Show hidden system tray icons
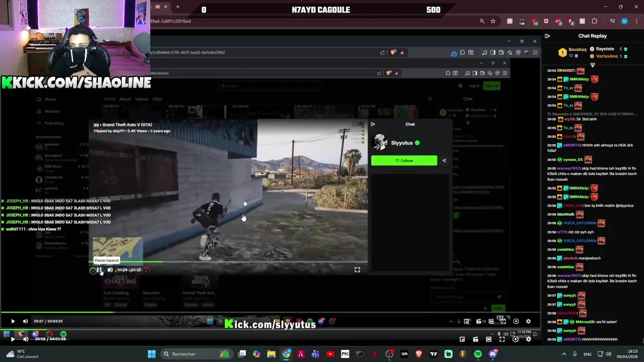 (x=564, y=354)
